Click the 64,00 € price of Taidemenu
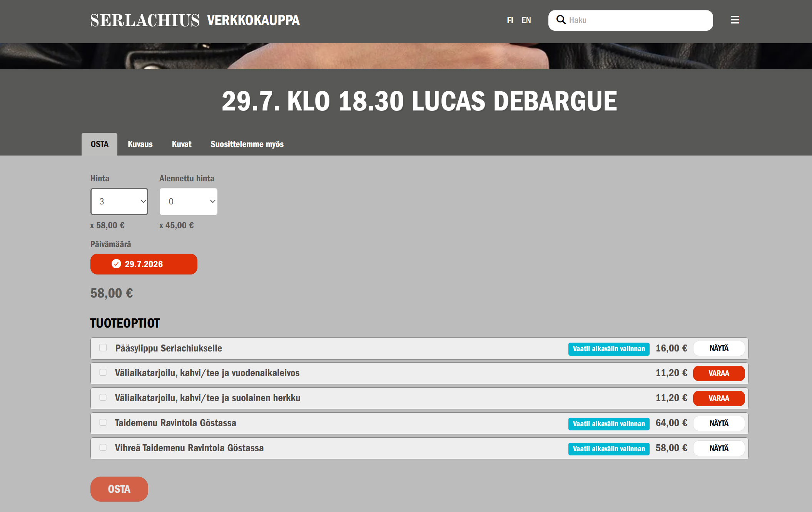 pyautogui.click(x=672, y=423)
